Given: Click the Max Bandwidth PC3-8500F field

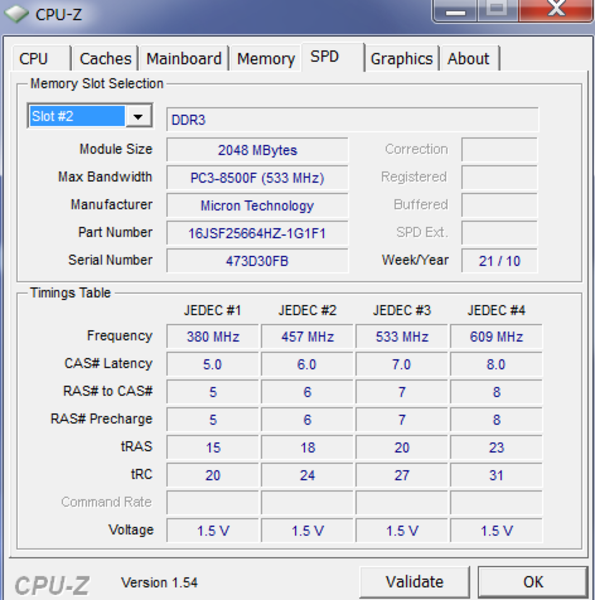Looking at the screenshot, I should click(257, 178).
